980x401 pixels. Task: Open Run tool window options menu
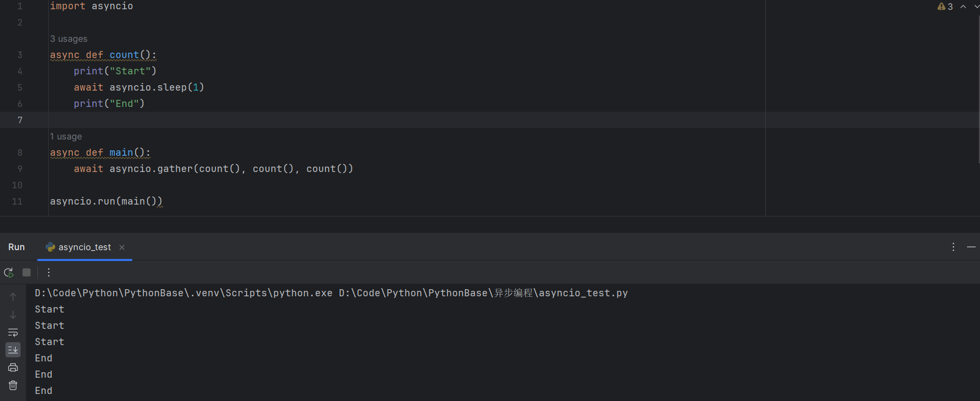(953, 247)
